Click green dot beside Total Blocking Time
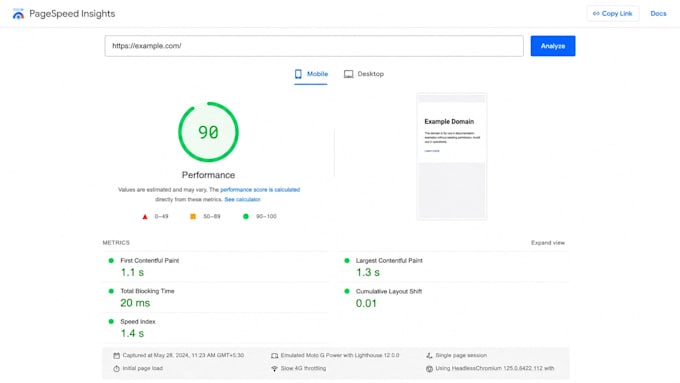 click(x=111, y=291)
